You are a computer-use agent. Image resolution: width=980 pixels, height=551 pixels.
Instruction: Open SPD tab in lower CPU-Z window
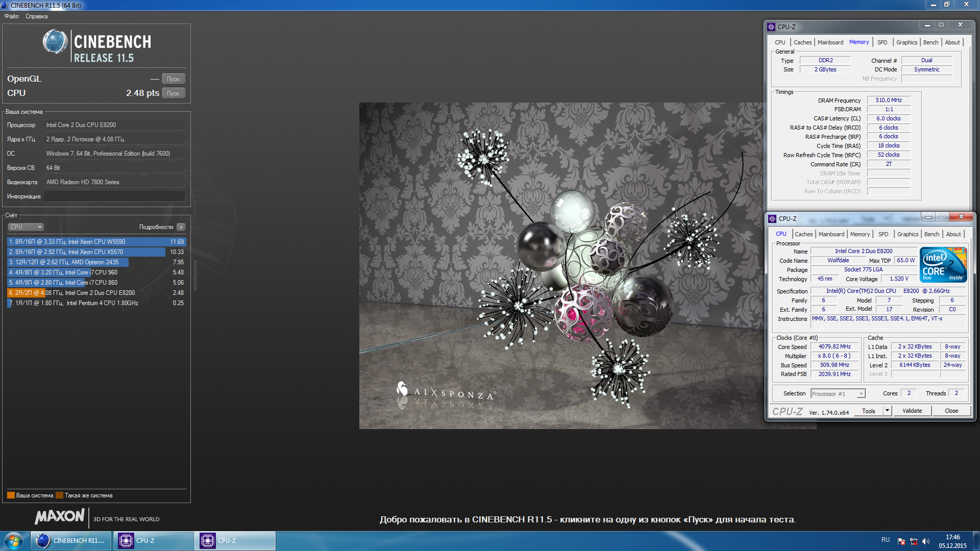tap(884, 234)
